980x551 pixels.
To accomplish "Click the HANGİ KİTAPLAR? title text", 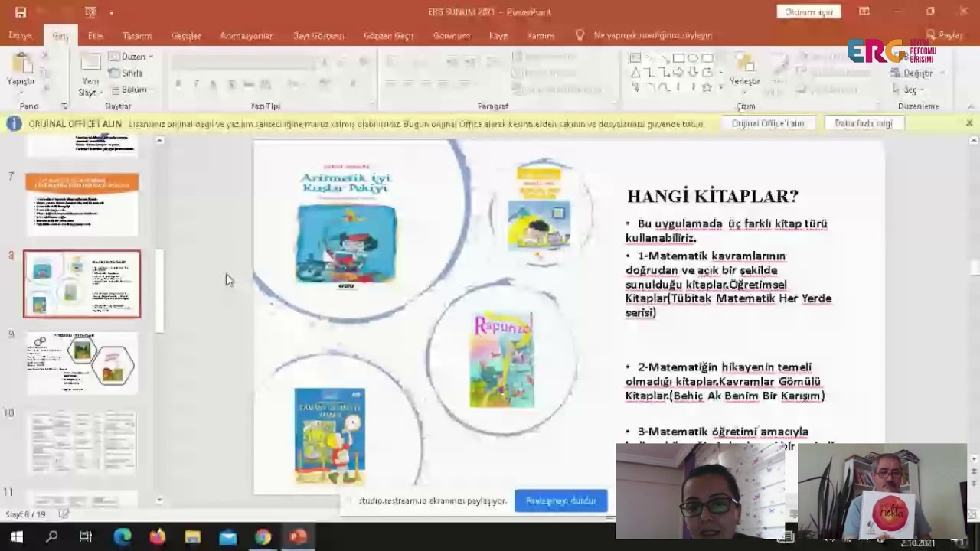I will 712,197.
